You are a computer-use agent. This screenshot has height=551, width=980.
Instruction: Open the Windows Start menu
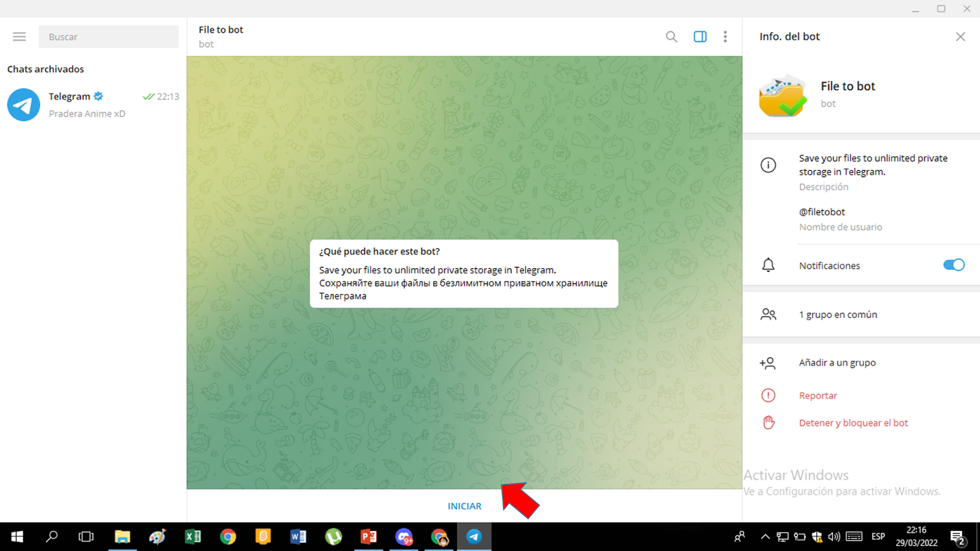coord(17,537)
